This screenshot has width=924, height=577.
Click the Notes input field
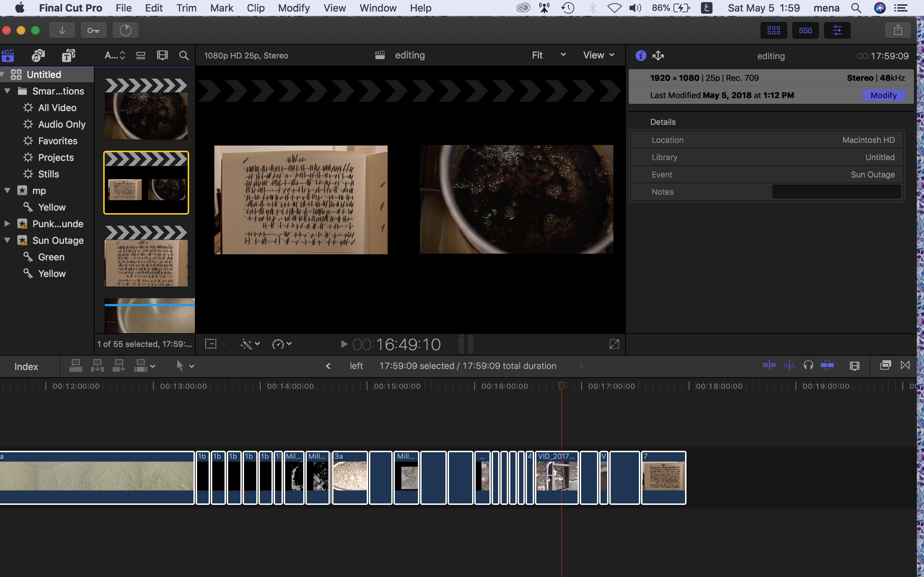[836, 192]
